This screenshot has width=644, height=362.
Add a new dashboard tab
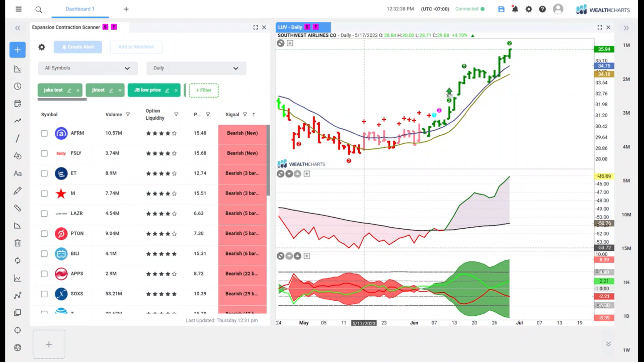click(126, 9)
